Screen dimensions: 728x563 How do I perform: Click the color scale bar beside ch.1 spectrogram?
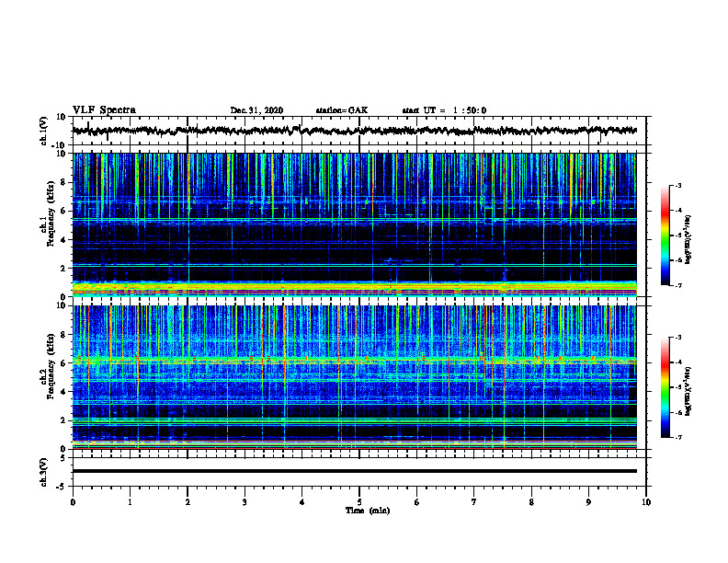click(x=665, y=236)
